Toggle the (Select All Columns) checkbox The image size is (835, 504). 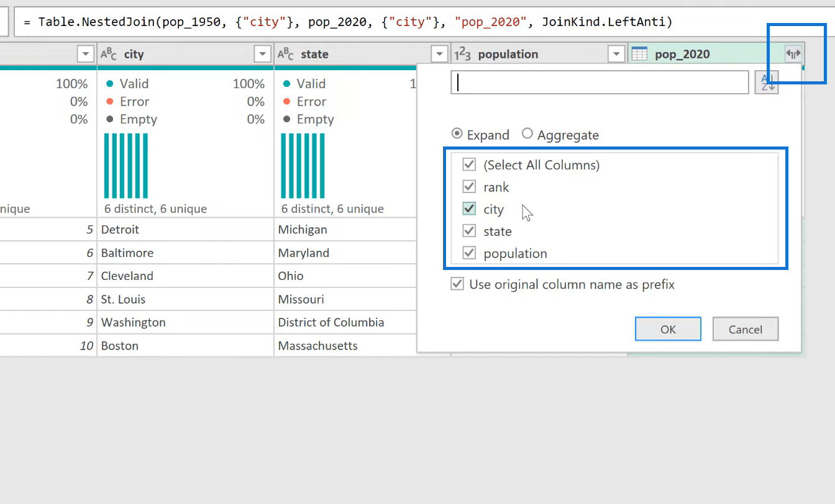(469, 165)
